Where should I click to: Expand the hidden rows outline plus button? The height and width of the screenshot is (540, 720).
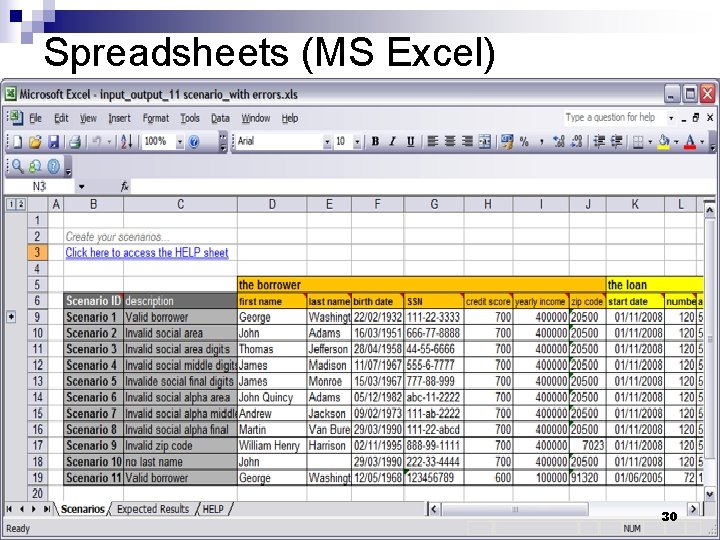tap(11, 316)
